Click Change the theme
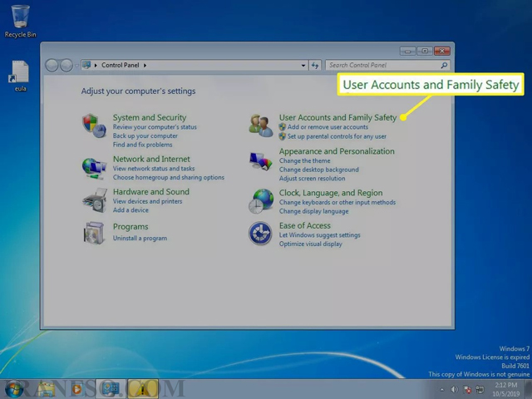Screen dimensions: 532x399 pos(304,160)
